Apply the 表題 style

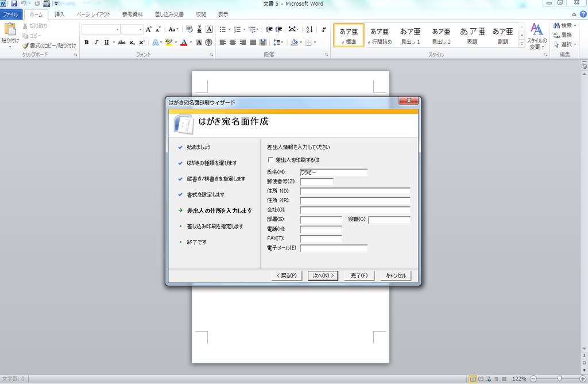pyautogui.click(x=472, y=36)
